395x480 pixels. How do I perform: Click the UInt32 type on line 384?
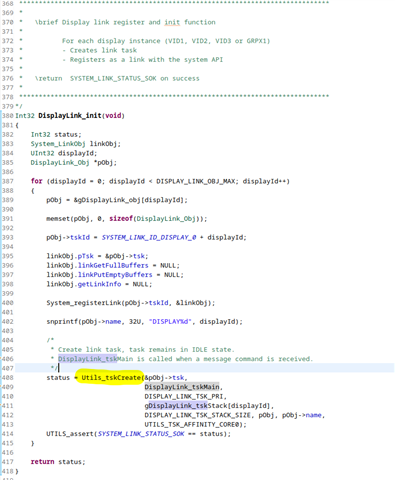point(42,153)
